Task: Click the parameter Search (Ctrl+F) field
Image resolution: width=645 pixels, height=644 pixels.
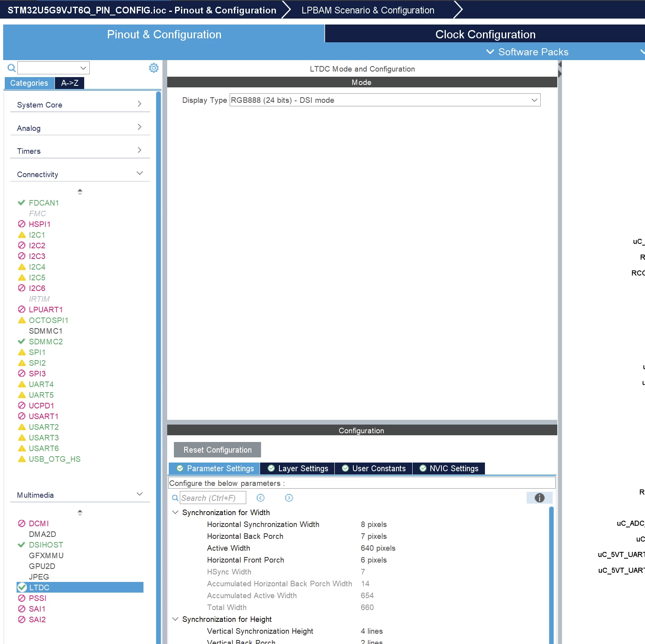Action: pos(213,498)
